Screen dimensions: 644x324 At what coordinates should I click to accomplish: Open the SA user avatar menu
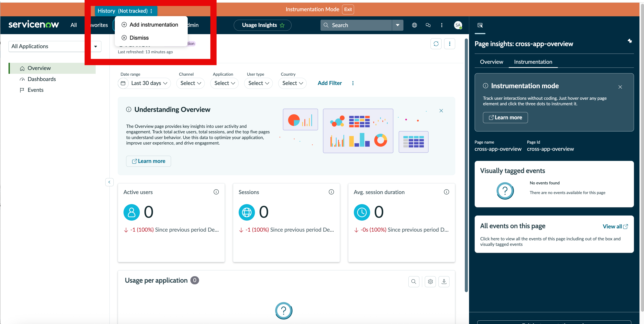click(x=458, y=25)
